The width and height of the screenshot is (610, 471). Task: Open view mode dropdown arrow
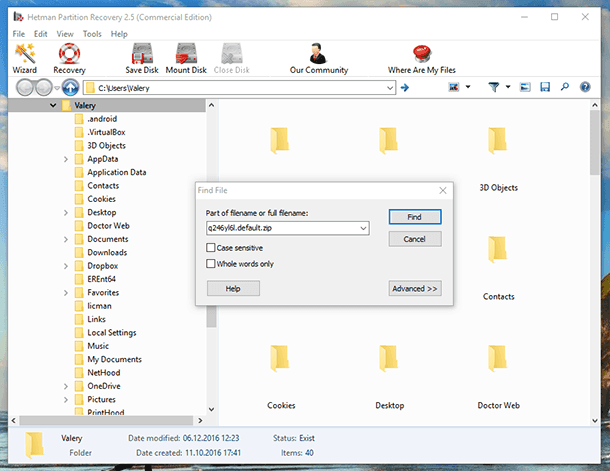[468, 87]
